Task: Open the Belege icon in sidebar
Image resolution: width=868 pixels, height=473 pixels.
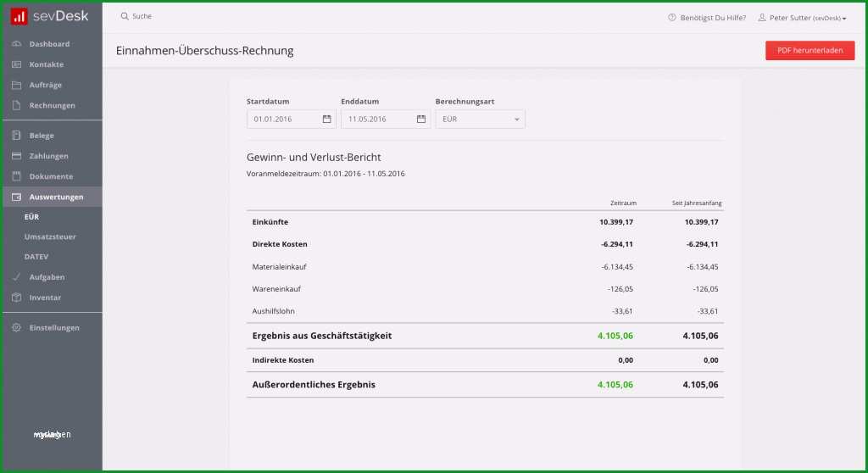Action: [17, 135]
